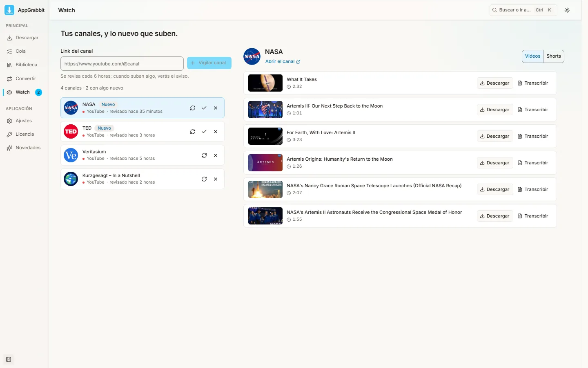Click the NASA logo in channel header
588x368 pixels.
click(252, 56)
